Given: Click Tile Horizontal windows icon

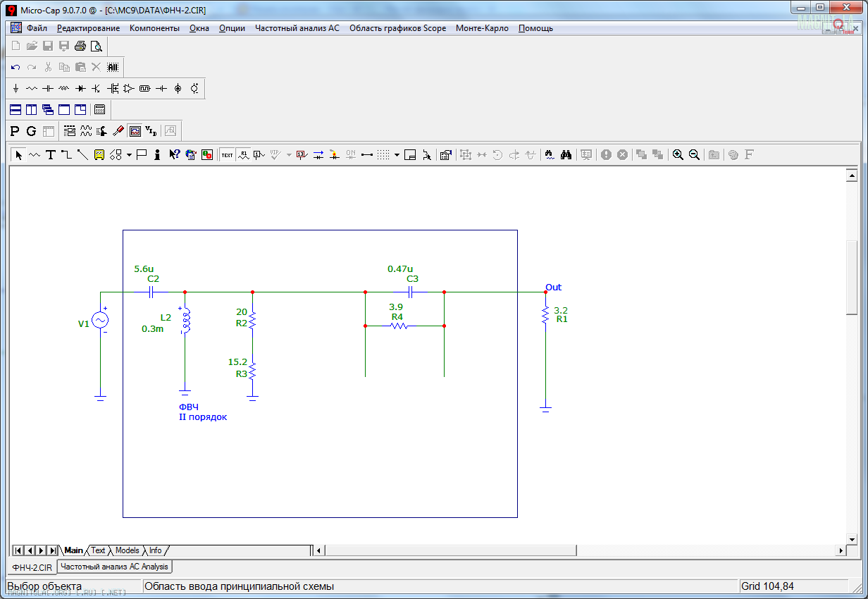Looking at the screenshot, I should click(x=15, y=110).
